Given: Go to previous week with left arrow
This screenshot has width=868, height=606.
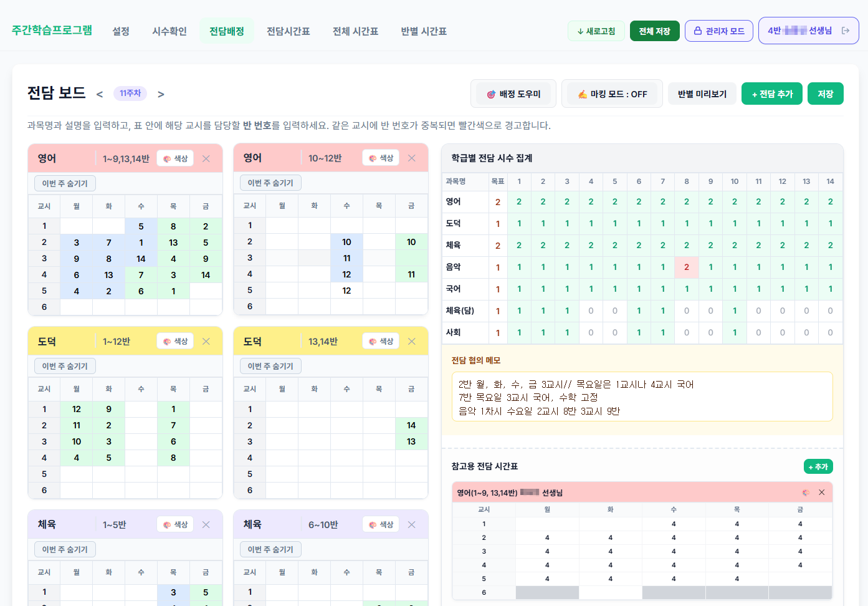Looking at the screenshot, I should tap(100, 94).
